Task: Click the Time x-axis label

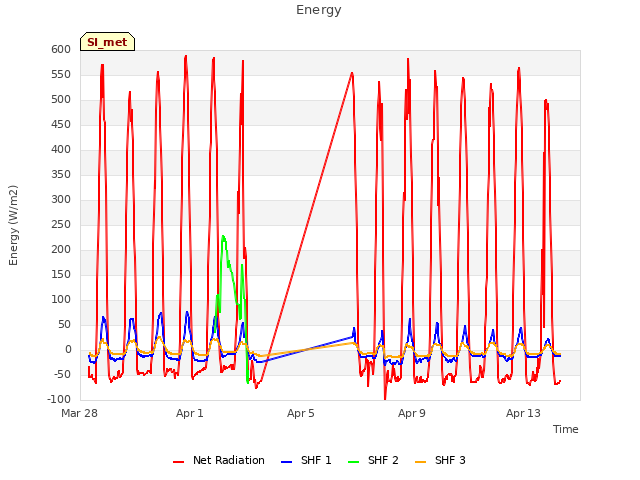Action: coord(566,429)
